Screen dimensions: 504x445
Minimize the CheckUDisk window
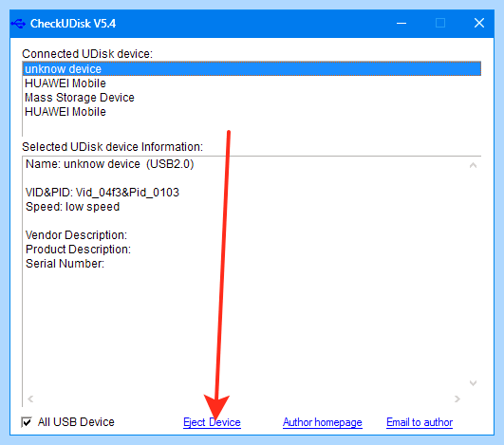pos(401,24)
